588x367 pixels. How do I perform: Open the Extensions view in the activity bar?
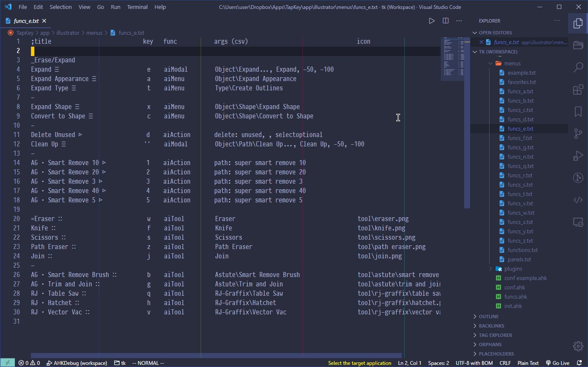pos(577,90)
